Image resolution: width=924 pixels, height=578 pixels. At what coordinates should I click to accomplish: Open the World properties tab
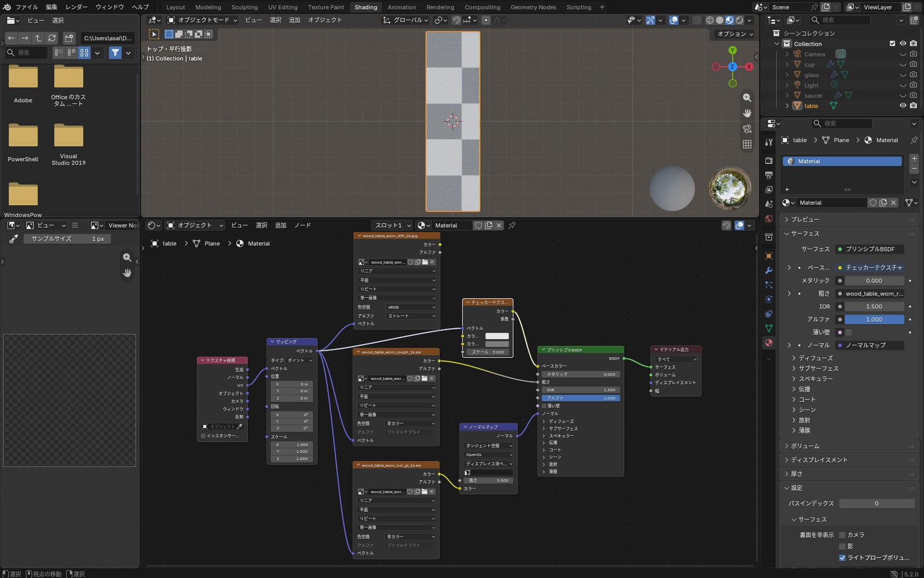769,219
